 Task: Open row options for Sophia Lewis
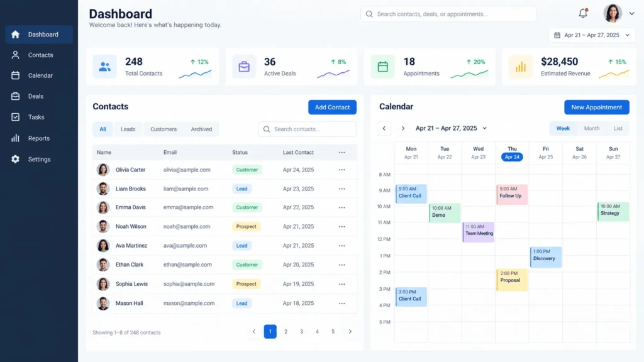[x=341, y=284]
